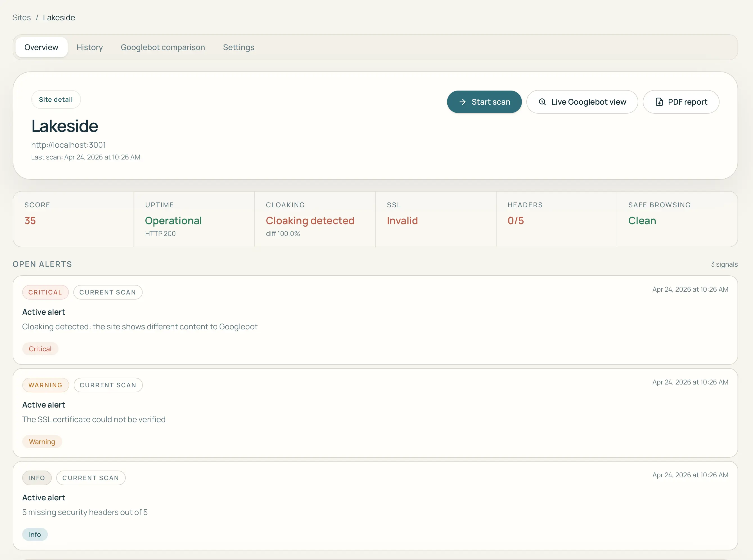
Task: Click the warning alert timestamp
Action: [690, 382]
